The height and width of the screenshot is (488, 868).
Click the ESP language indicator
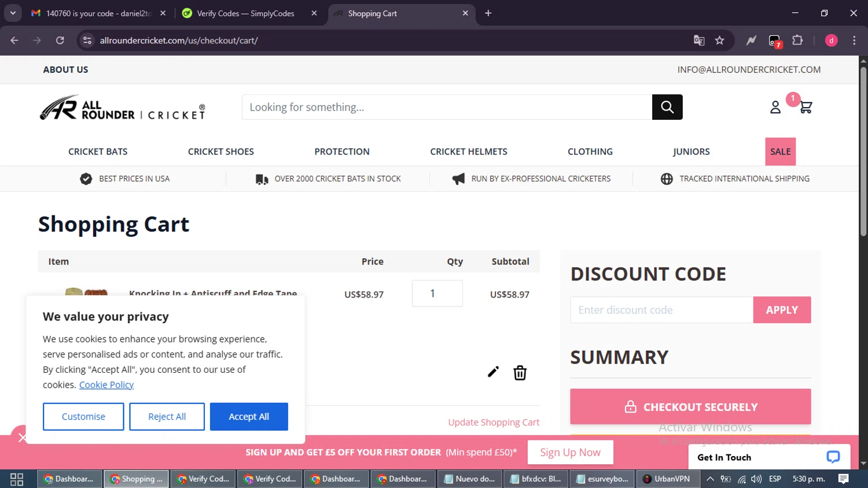pyautogui.click(x=775, y=479)
